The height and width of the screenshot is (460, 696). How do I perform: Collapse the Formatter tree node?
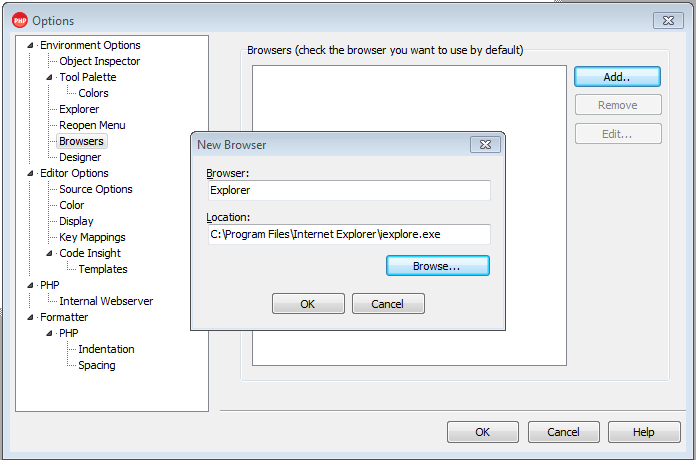tap(30, 317)
